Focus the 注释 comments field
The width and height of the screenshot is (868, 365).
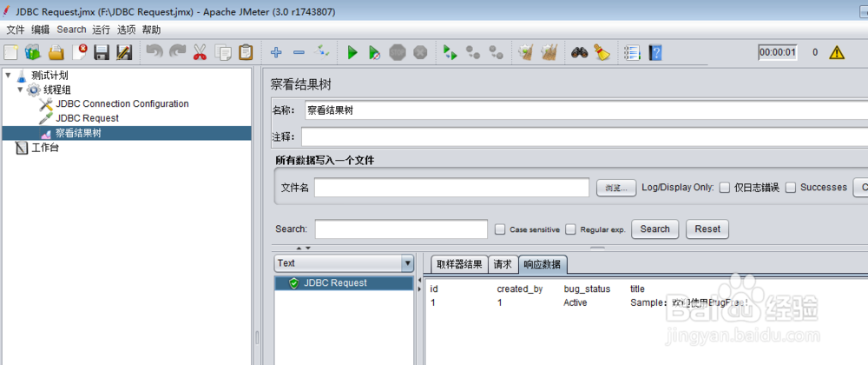584,136
